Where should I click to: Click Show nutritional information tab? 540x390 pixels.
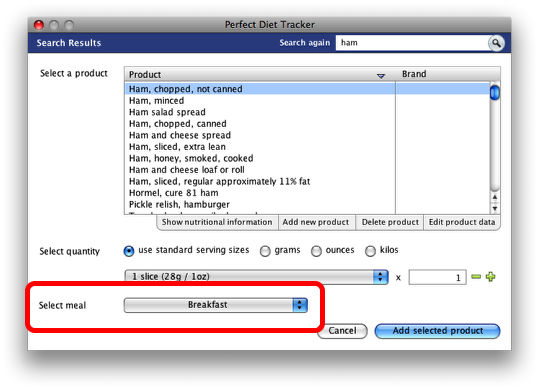[217, 222]
